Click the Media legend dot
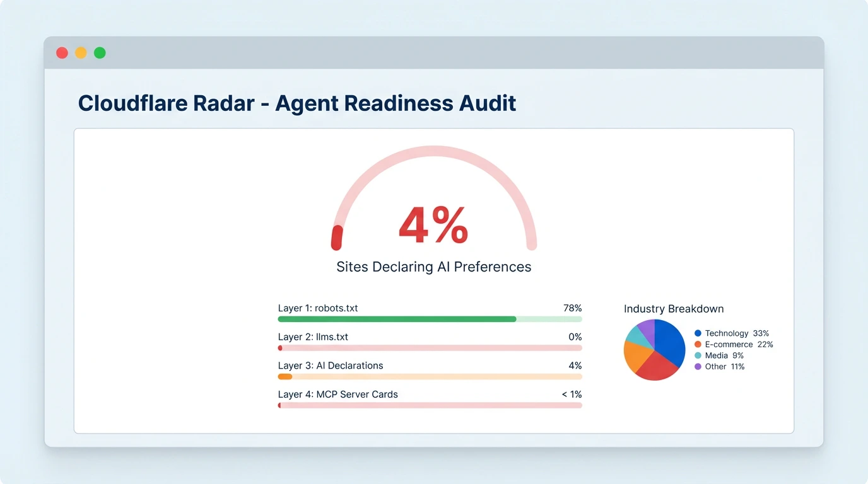This screenshot has height=484, width=868. pyautogui.click(x=696, y=355)
